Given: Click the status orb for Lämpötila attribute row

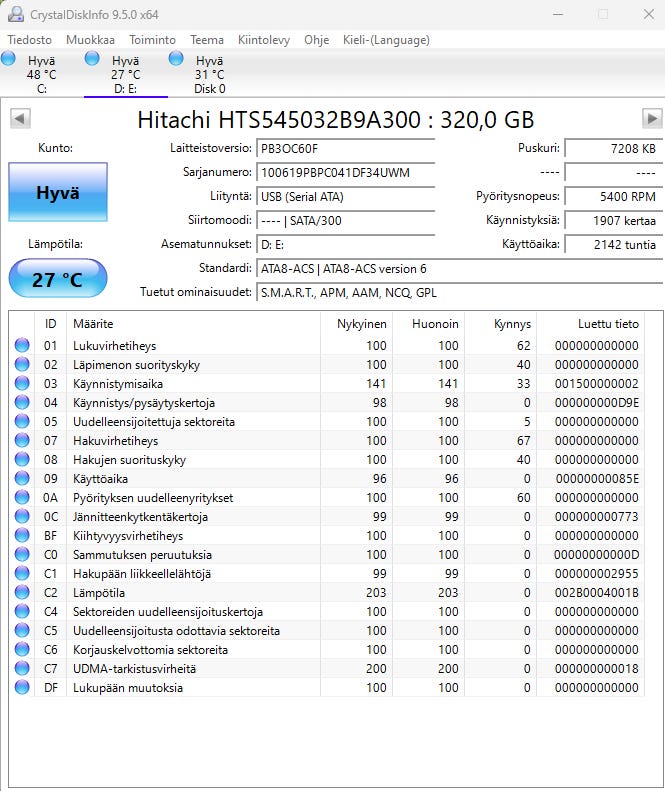Looking at the screenshot, I should coord(22,593).
